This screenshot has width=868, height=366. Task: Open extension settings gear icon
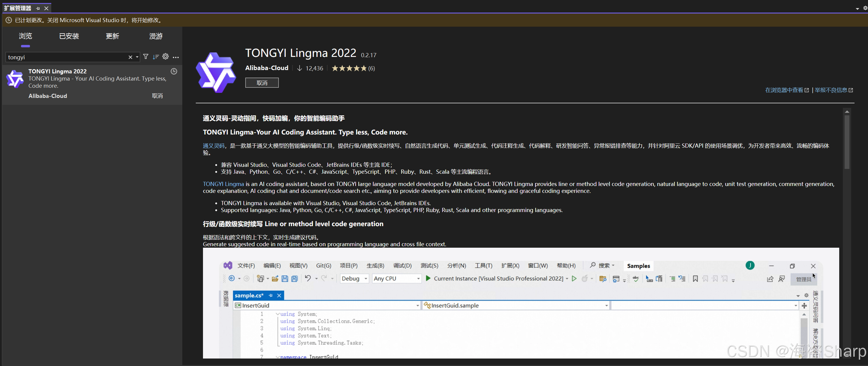point(166,57)
